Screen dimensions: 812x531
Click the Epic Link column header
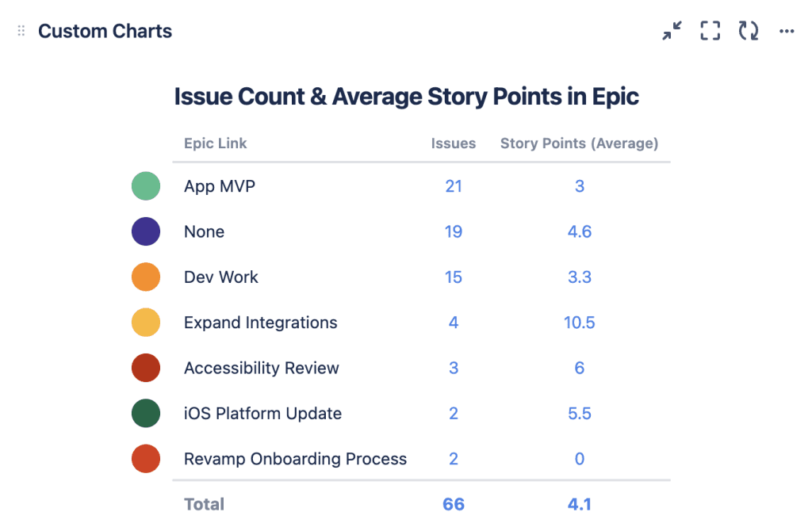(216, 143)
